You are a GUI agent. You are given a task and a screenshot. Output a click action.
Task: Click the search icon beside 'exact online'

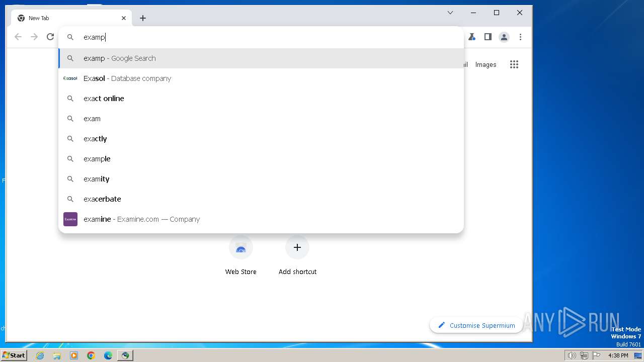[x=70, y=99]
